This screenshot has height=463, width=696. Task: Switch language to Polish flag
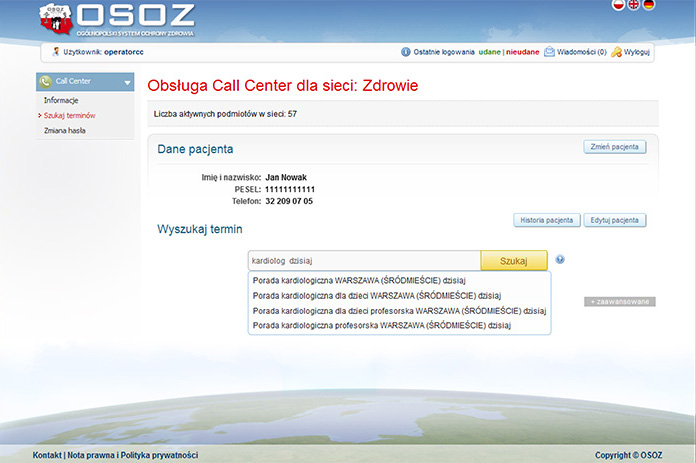pyautogui.click(x=618, y=4)
